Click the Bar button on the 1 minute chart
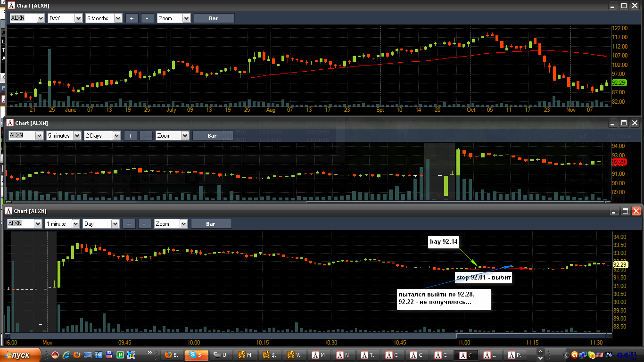This screenshot has height=362, width=644. [211, 224]
